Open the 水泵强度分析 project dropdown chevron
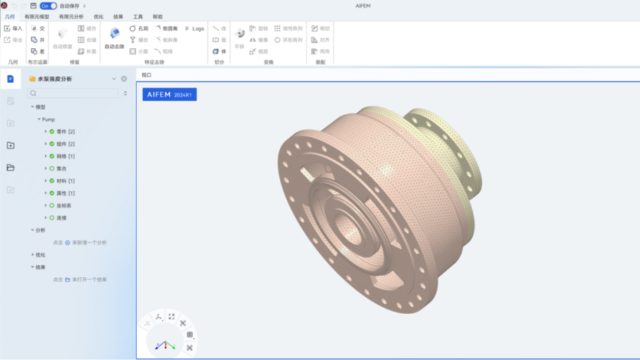Screen dimensions: 640x360 tap(114, 79)
